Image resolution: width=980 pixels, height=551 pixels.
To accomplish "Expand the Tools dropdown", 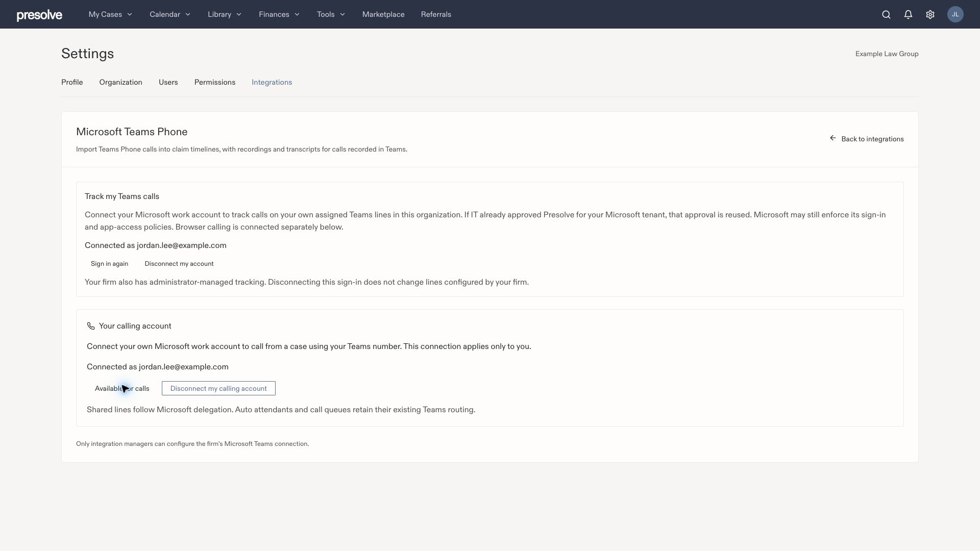I will pos(331,14).
